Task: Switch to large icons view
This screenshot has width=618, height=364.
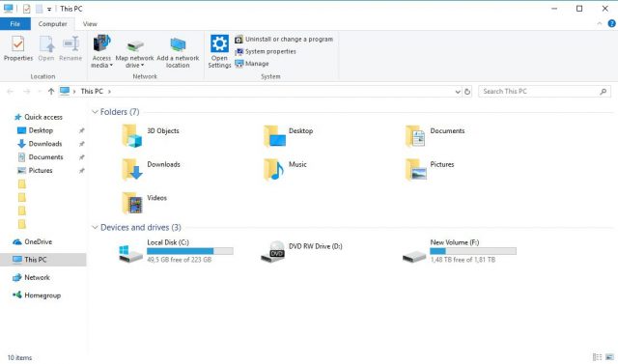Action: [609, 357]
